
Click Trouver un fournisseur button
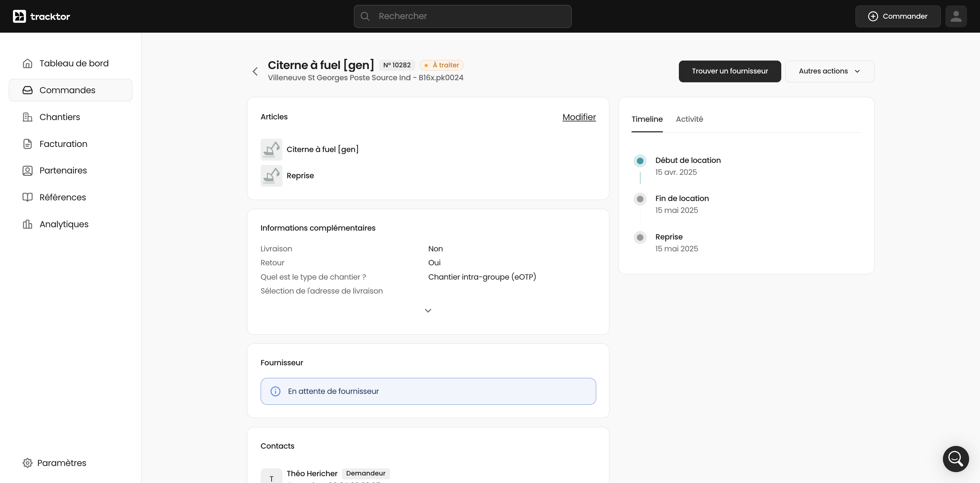pyautogui.click(x=730, y=71)
